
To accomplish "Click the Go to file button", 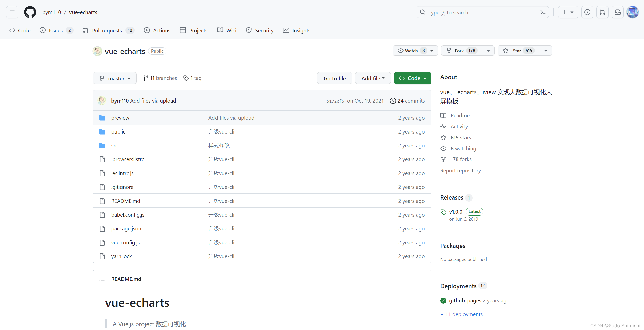I will pos(334,78).
